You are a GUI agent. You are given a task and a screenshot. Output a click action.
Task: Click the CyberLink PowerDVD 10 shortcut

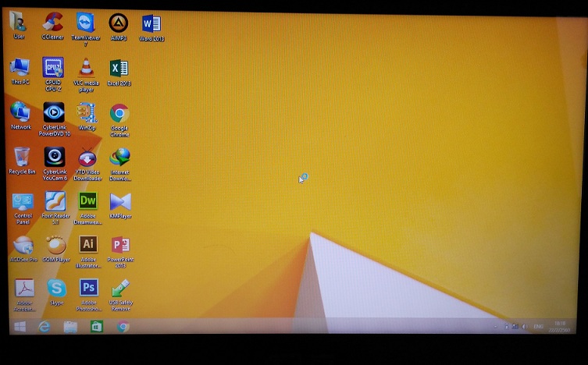55,119
